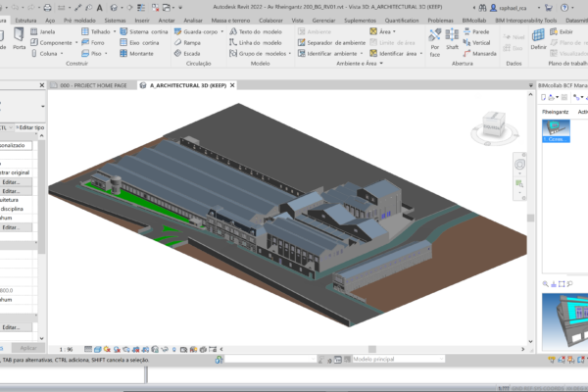The image size is (588, 392).
Task: Select Identificar área tool
Action: [393, 54]
